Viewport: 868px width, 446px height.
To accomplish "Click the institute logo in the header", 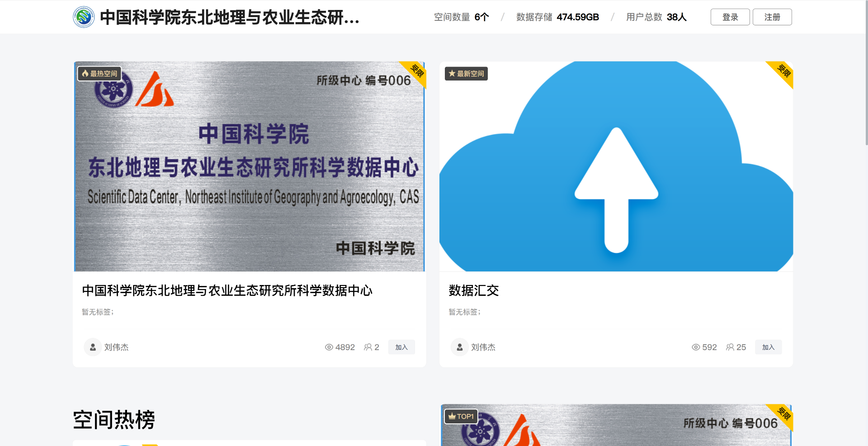I will (x=84, y=17).
